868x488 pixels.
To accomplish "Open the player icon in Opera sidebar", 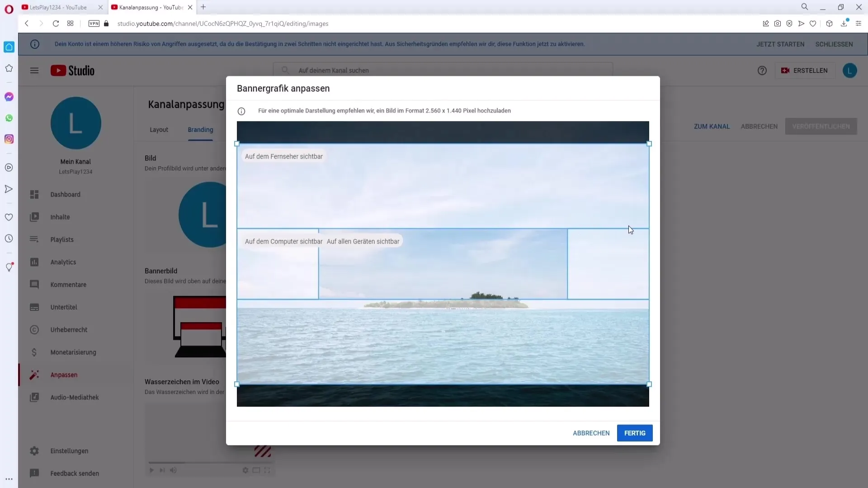I will pyautogui.click(x=9, y=168).
